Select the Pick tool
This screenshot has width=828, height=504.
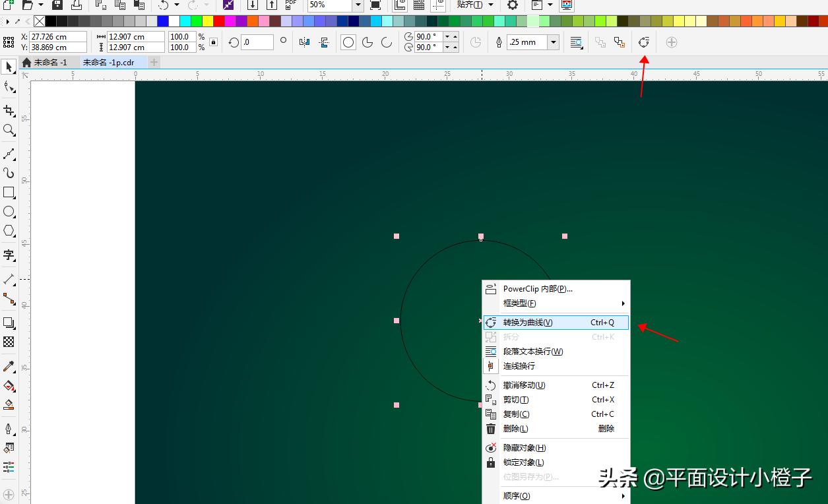coord(9,67)
